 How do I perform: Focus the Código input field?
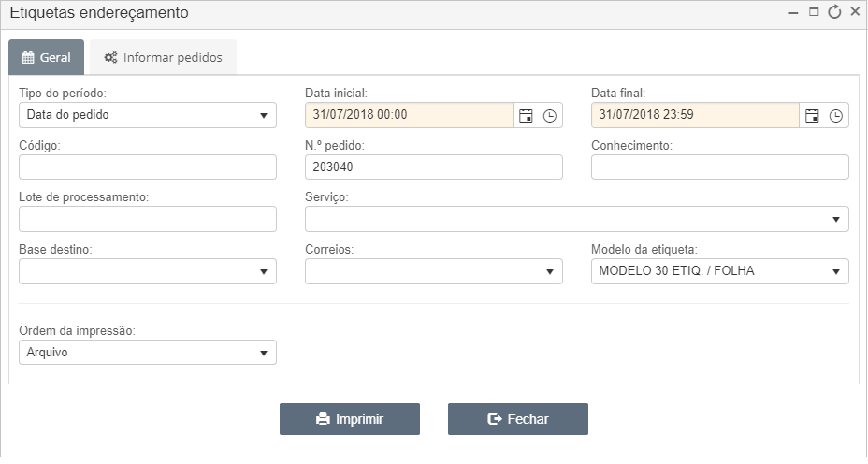pos(148,167)
